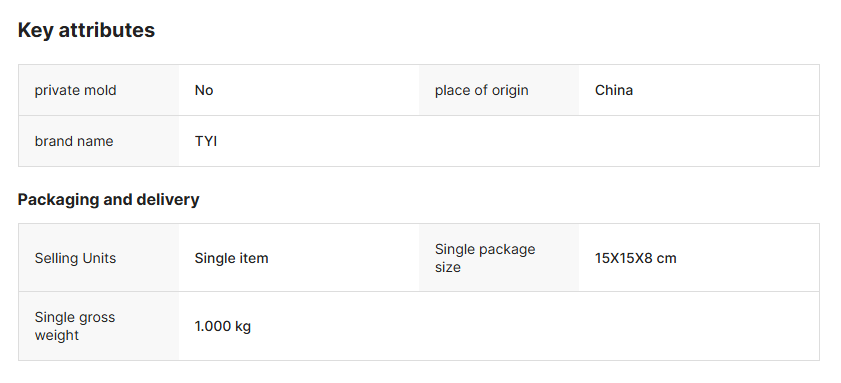Click the 1.000 kg weight value
The image size is (841, 383).
pyautogui.click(x=223, y=326)
